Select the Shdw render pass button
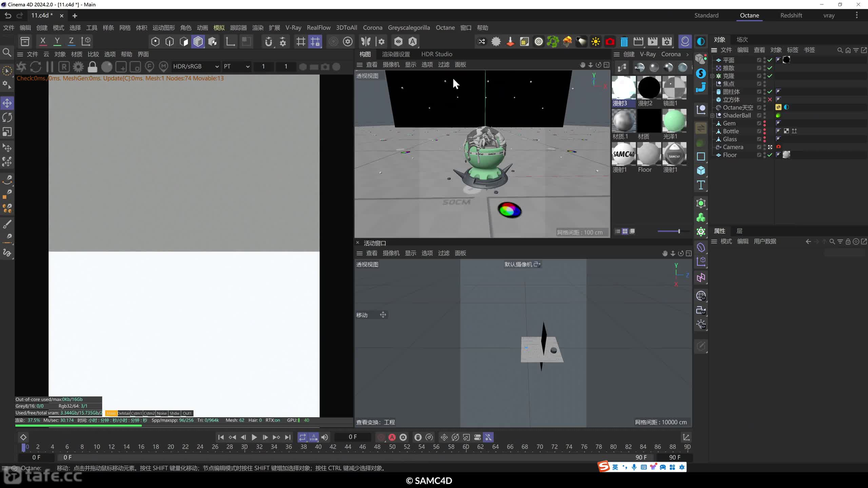This screenshot has width=868, height=488. coord(174,413)
